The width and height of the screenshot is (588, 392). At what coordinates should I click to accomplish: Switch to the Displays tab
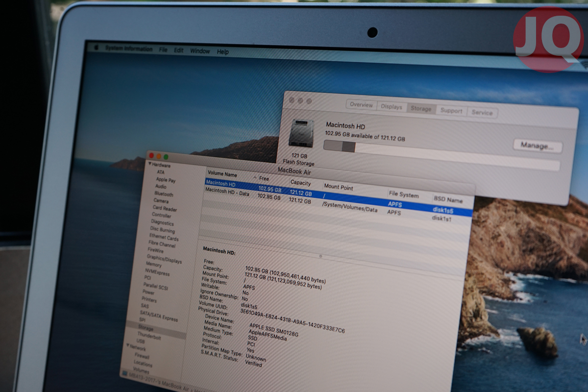coord(392,106)
